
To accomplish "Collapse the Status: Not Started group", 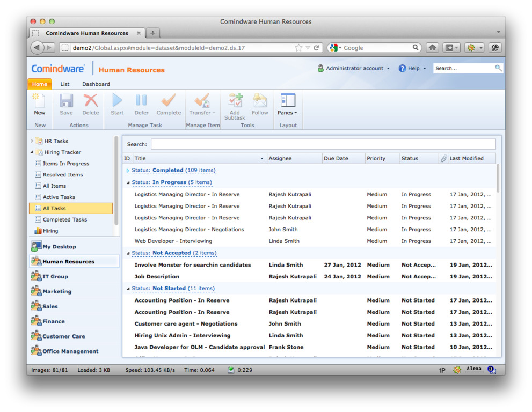I will 128,289.
